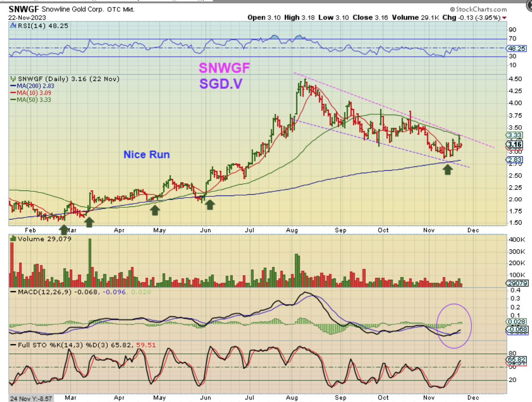
Task: Click the blue -0.096 MACD signal value
Action: (114, 292)
